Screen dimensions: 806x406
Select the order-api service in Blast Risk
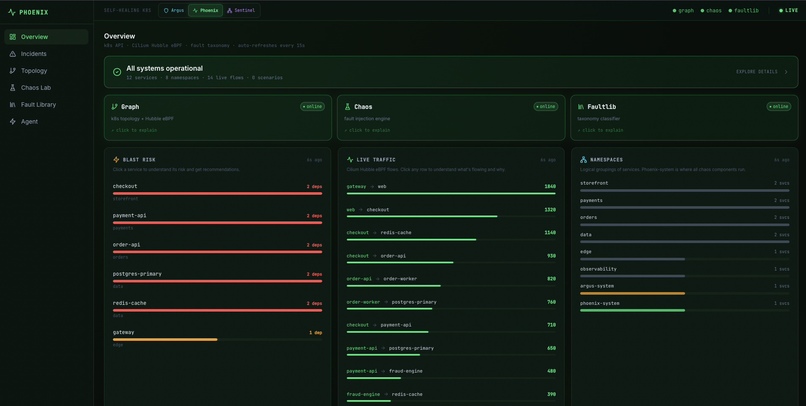coord(217,251)
